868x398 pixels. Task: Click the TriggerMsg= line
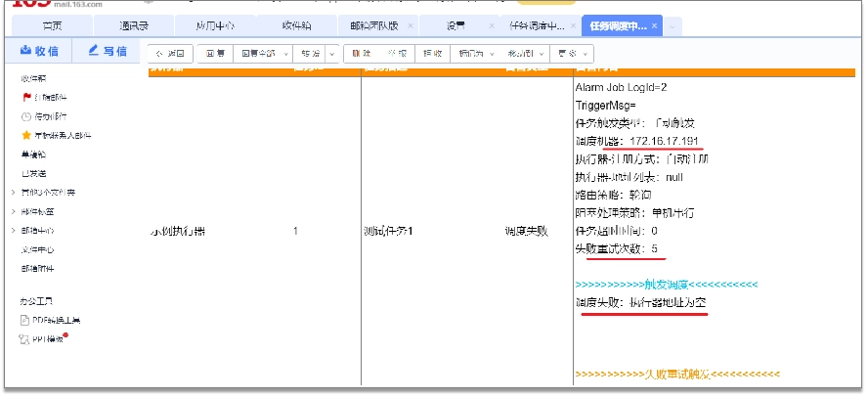606,106
